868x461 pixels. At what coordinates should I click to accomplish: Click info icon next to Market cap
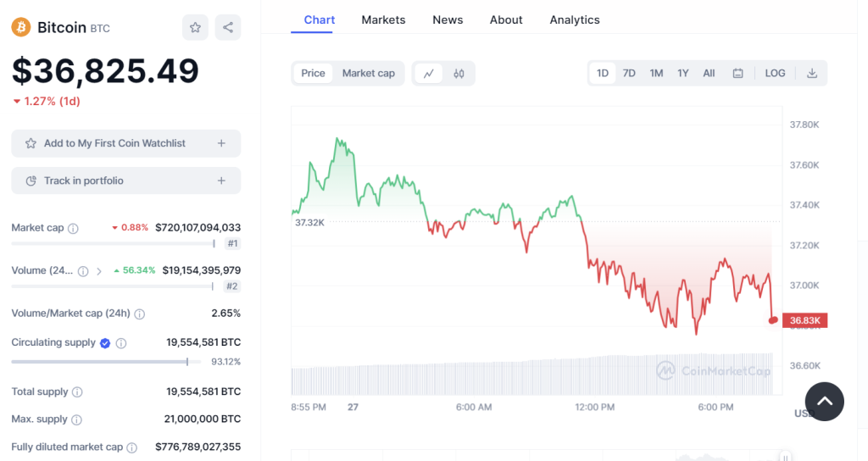click(73, 228)
